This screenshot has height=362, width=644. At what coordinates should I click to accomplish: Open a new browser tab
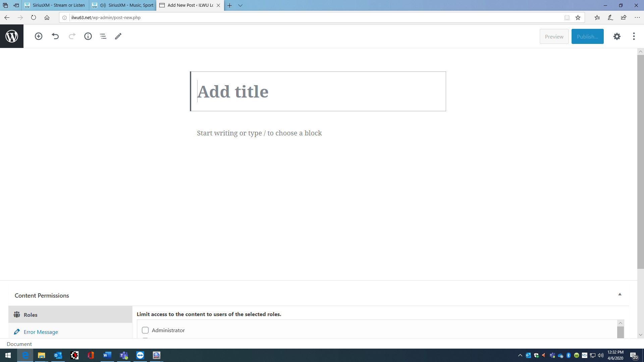(x=229, y=5)
